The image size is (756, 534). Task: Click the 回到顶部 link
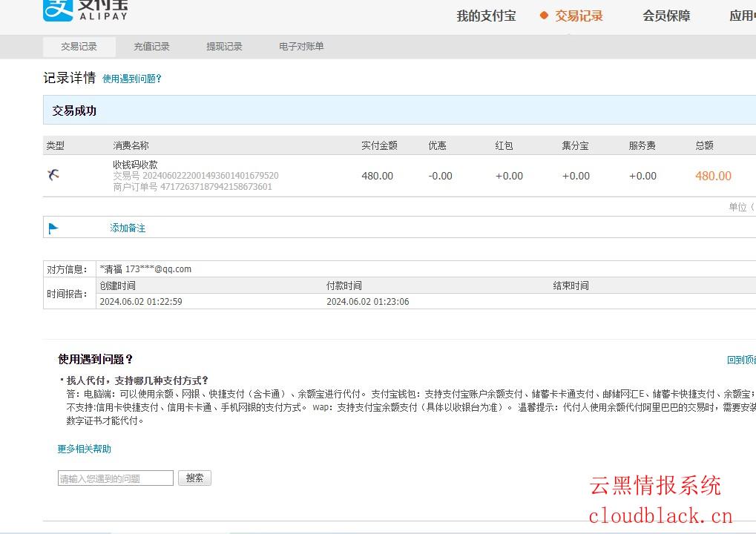pyautogui.click(x=741, y=360)
